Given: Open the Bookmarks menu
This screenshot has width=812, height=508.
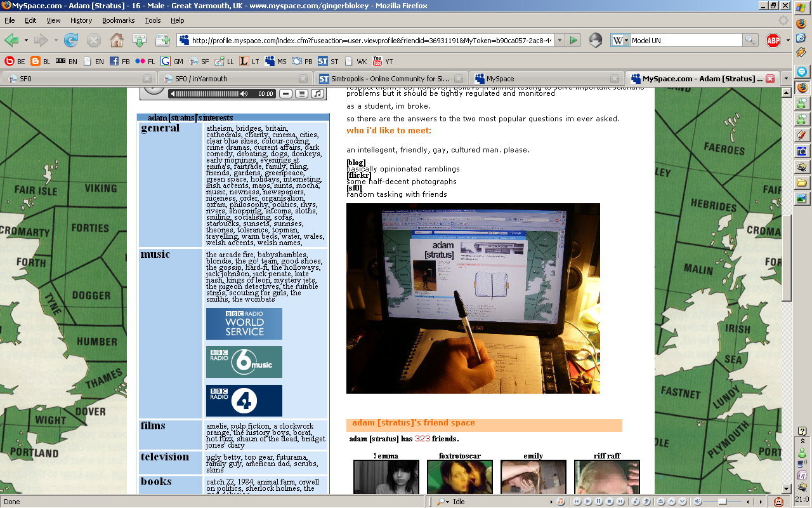Looking at the screenshot, I should 118,20.
